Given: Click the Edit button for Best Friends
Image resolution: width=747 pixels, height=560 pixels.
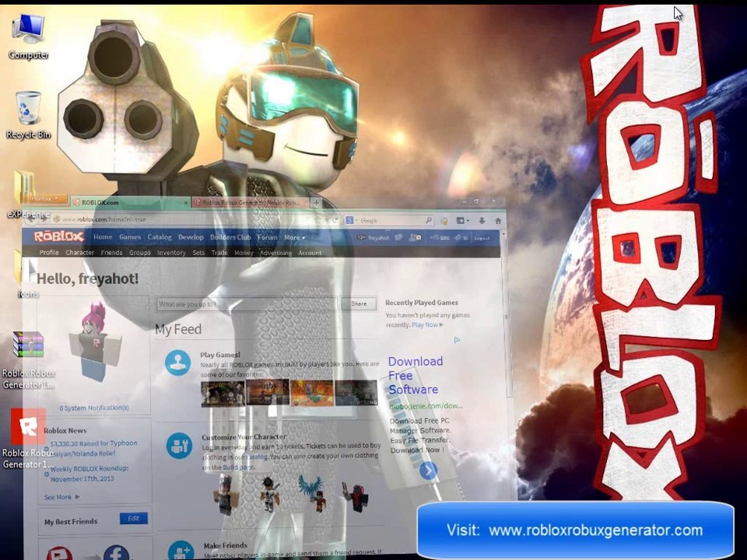Looking at the screenshot, I should [133, 518].
